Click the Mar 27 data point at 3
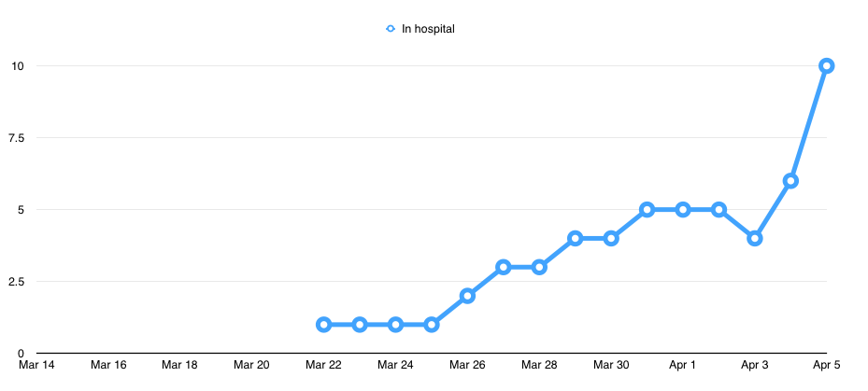The image size is (868, 391). pos(504,267)
